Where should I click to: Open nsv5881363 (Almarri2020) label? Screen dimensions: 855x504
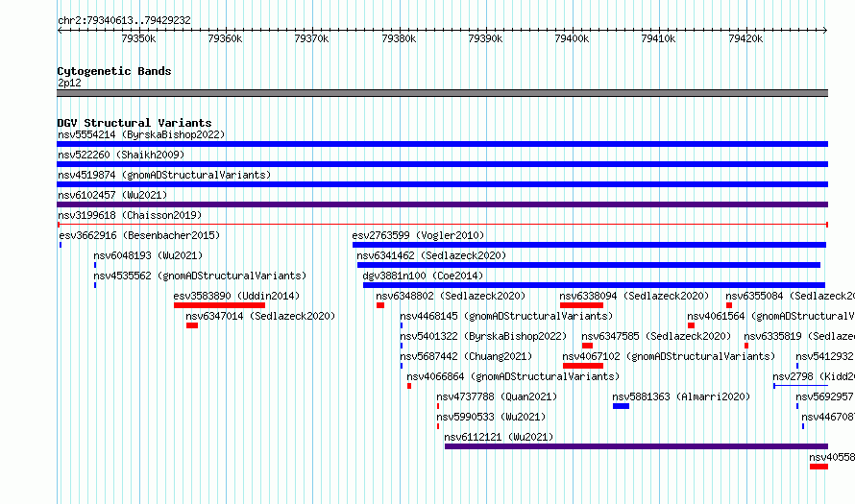click(681, 396)
